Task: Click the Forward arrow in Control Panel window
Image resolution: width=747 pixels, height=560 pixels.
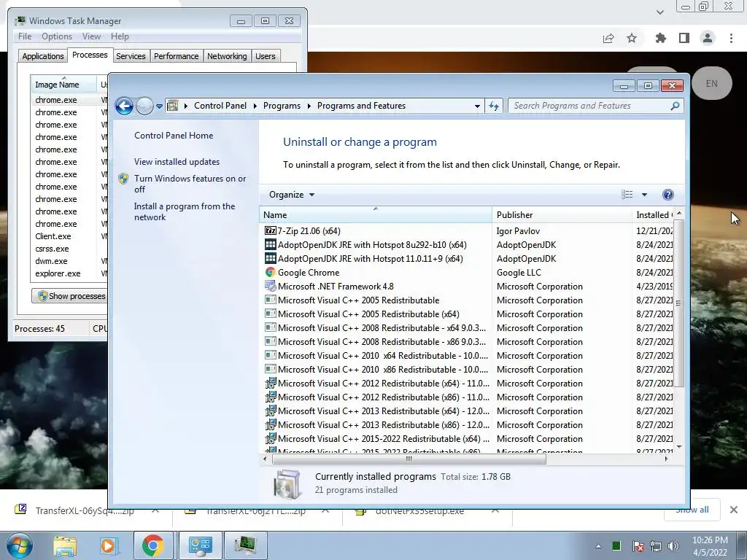Action: pos(144,106)
